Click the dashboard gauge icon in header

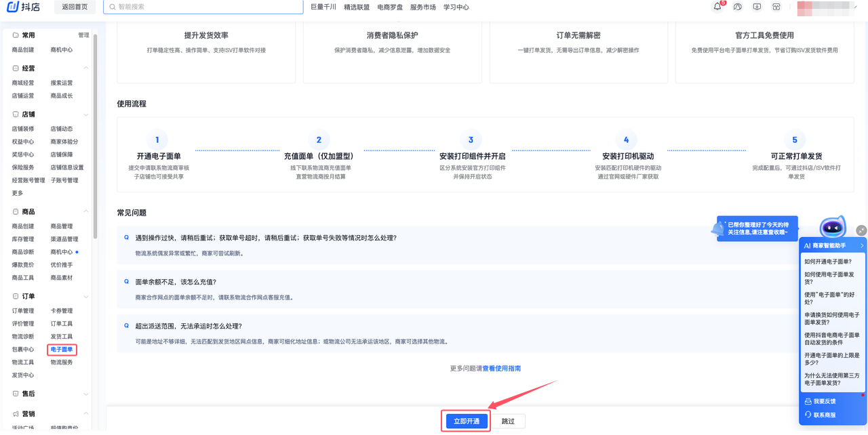pyautogui.click(x=738, y=7)
